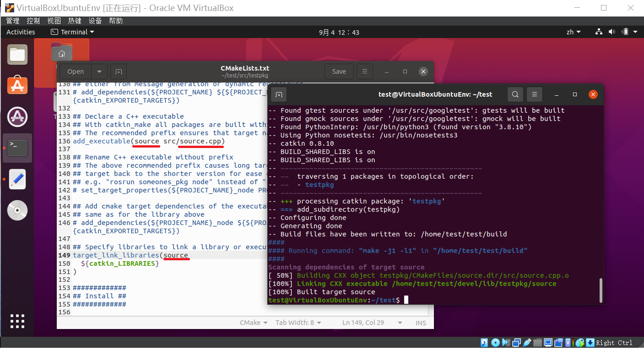This screenshot has width=644, height=351.
Task: Open the terminal hamburger menu
Action: tap(534, 94)
